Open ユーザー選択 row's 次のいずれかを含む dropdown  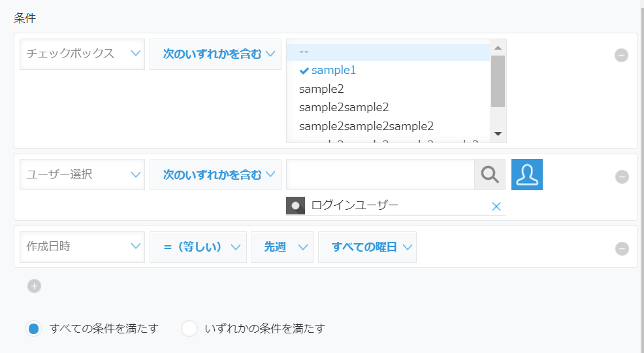(216, 175)
